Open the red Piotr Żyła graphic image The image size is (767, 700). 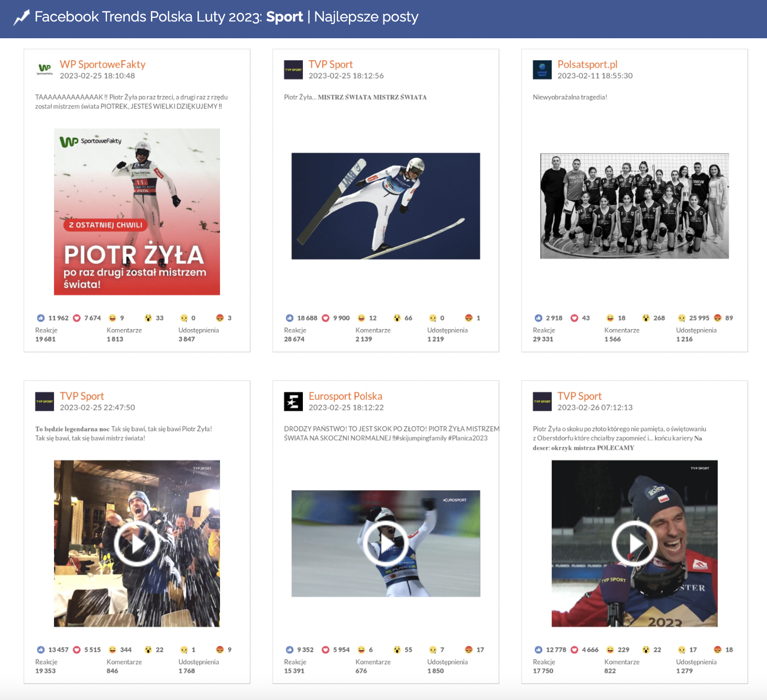(137, 212)
